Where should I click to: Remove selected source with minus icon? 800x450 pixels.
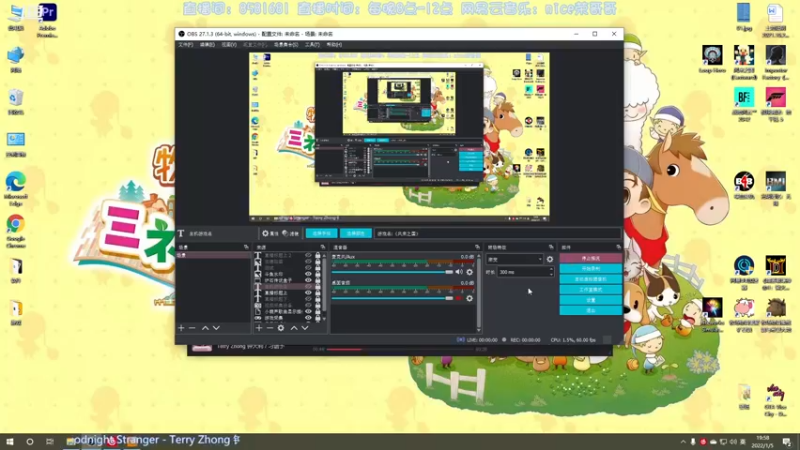pos(269,328)
